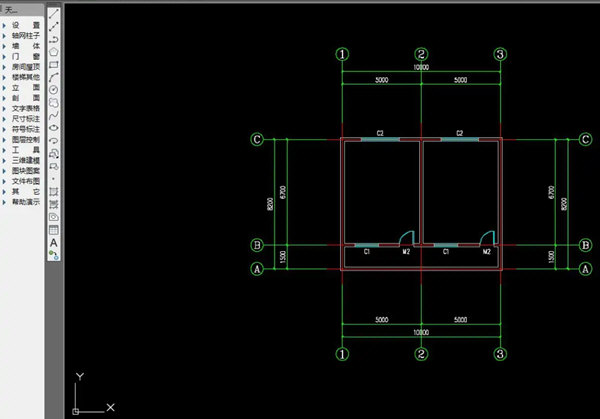600x419 pixels.
Task: Select the Arc tool
Action: coord(54,77)
